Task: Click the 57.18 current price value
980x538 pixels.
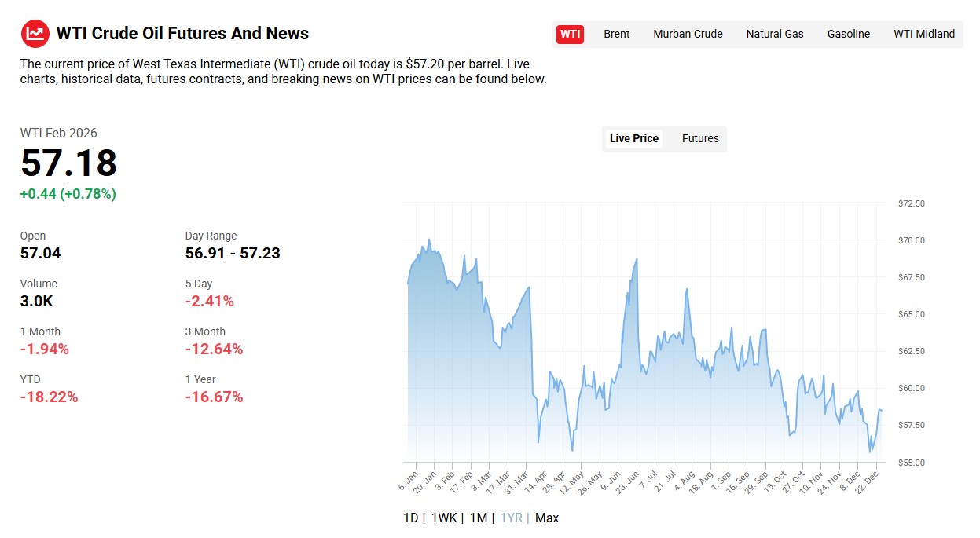Action: pyautogui.click(x=68, y=163)
